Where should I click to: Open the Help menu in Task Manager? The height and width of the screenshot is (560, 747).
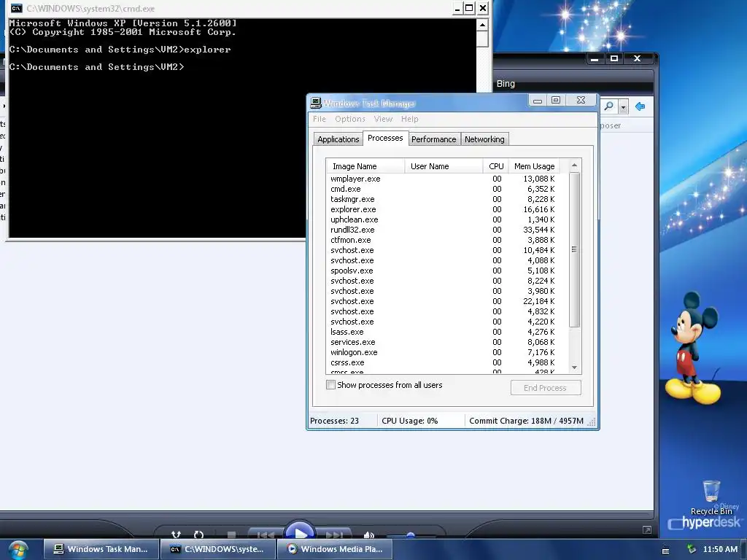[x=409, y=119]
